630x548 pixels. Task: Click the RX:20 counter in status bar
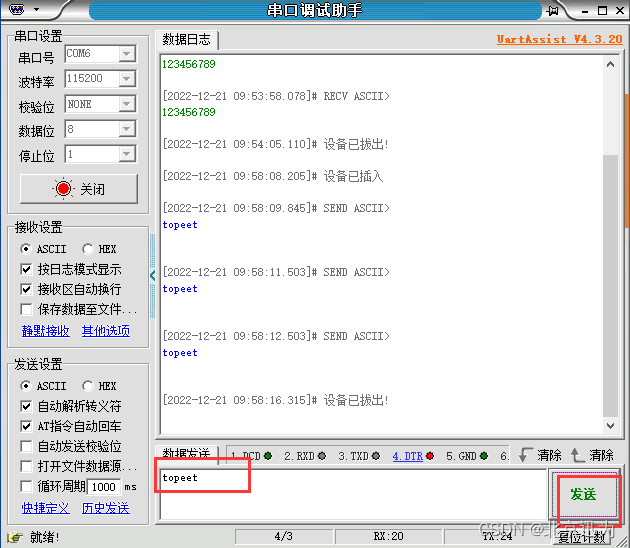pos(388,536)
